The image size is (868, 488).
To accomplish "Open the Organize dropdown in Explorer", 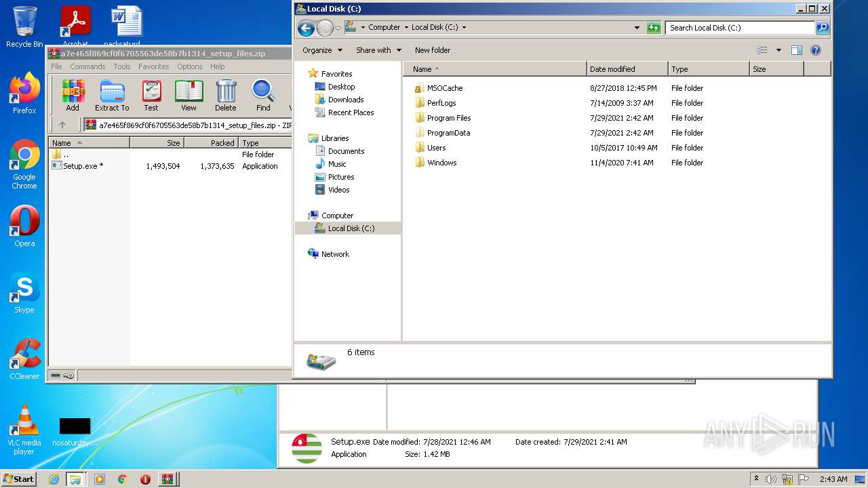I will pos(323,50).
